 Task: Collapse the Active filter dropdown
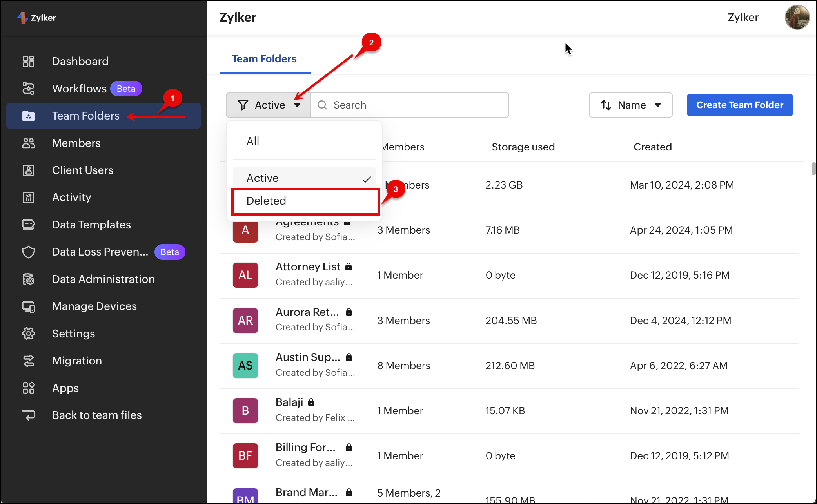pos(269,105)
